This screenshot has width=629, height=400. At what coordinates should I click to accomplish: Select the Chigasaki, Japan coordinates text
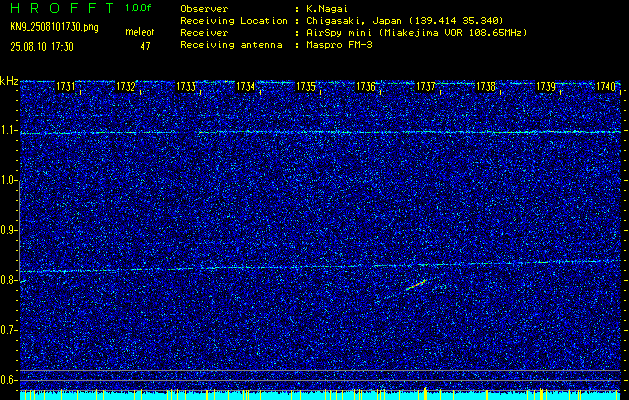404,20
